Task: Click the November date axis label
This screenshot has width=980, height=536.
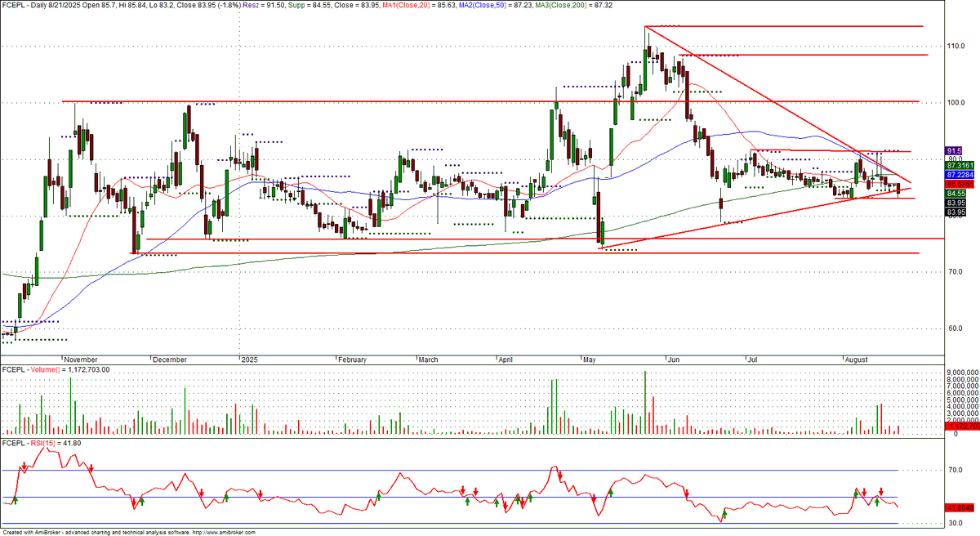Action: pyautogui.click(x=81, y=360)
